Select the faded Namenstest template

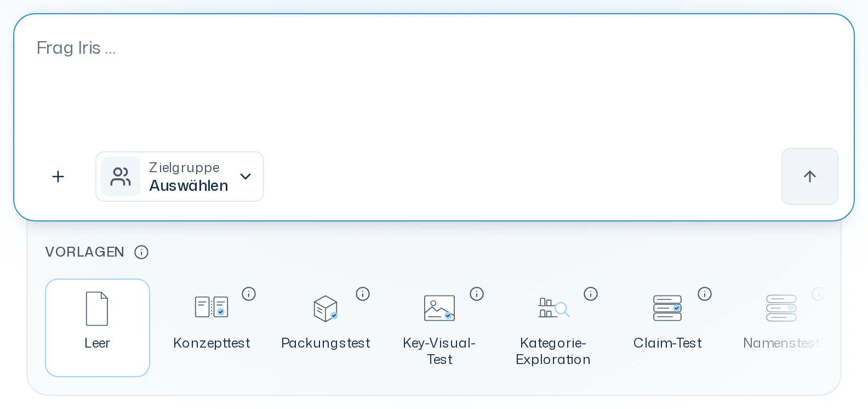[x=781, y=328]
